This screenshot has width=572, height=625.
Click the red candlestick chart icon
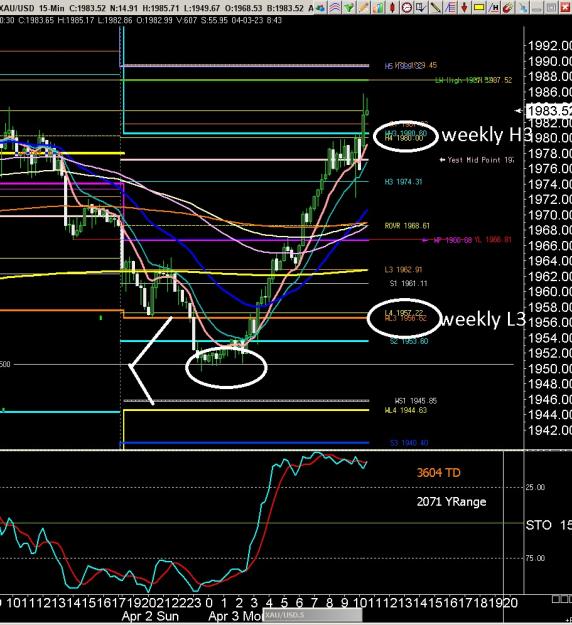point(392,7)
